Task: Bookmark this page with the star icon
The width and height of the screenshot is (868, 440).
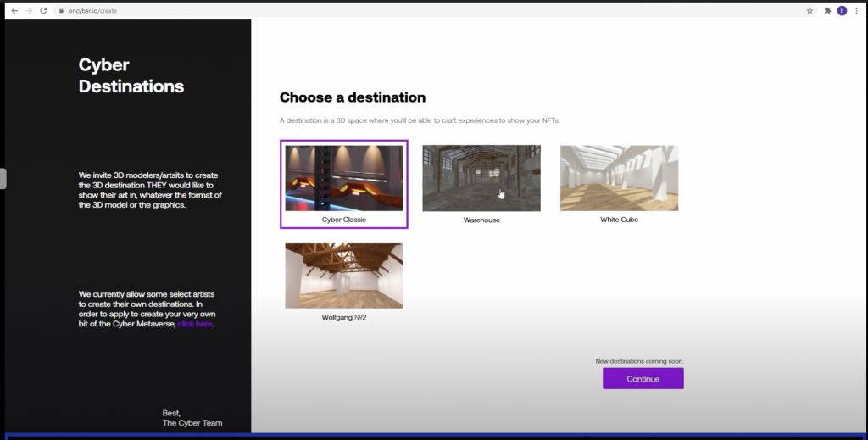Action: (x=810, y=10)
